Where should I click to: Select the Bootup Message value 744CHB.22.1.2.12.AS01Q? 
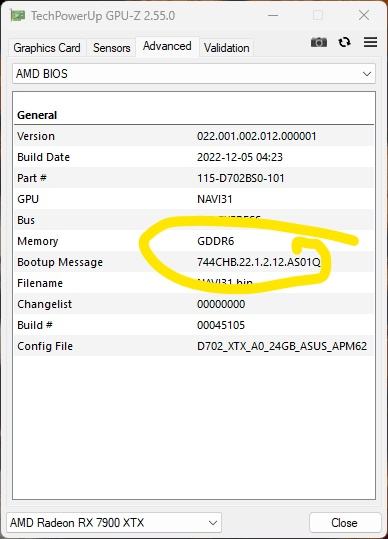coord(258,262)
